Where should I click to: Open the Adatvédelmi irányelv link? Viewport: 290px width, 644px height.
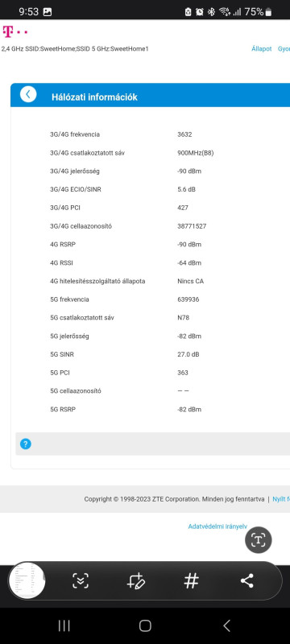(x=217, y=526)
